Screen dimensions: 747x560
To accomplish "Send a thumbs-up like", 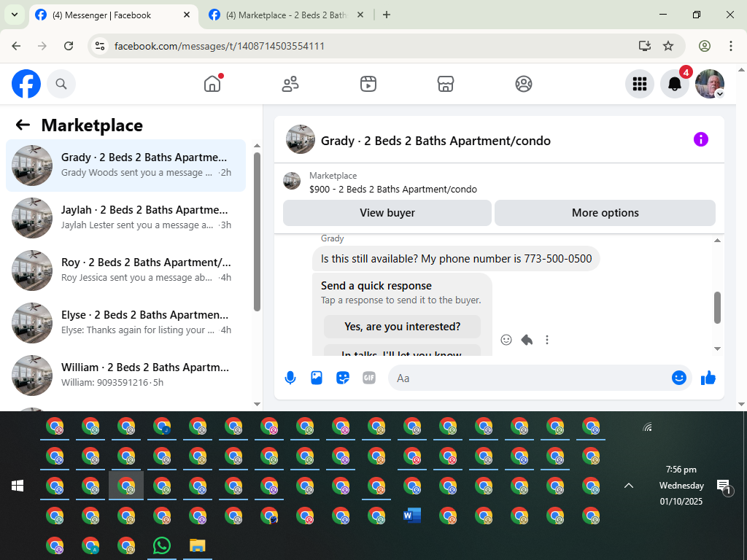I will (708, 378).
